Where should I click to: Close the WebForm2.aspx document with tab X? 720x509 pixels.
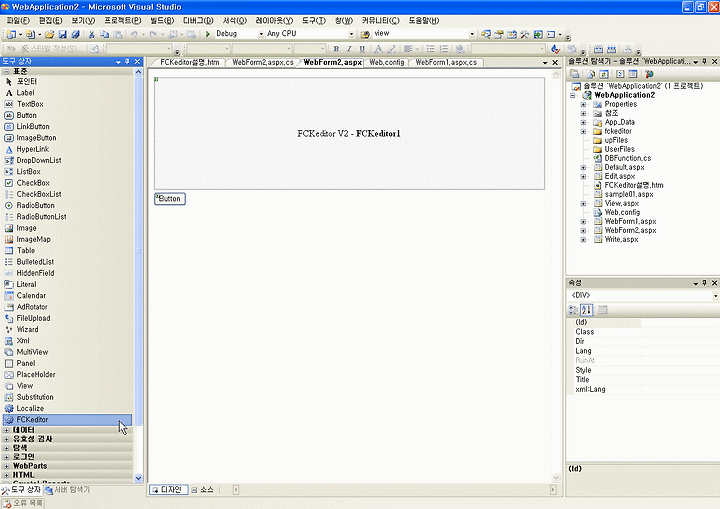point(555,62)
